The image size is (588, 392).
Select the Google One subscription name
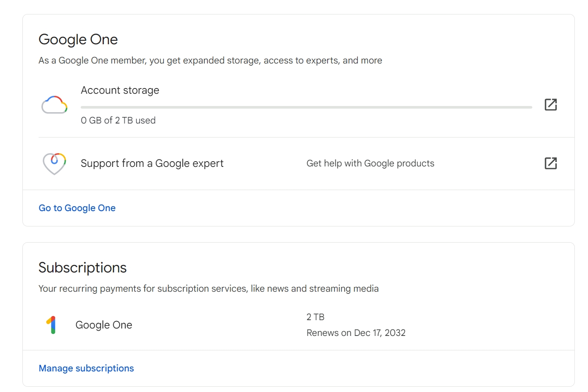[x=103, y=325]
